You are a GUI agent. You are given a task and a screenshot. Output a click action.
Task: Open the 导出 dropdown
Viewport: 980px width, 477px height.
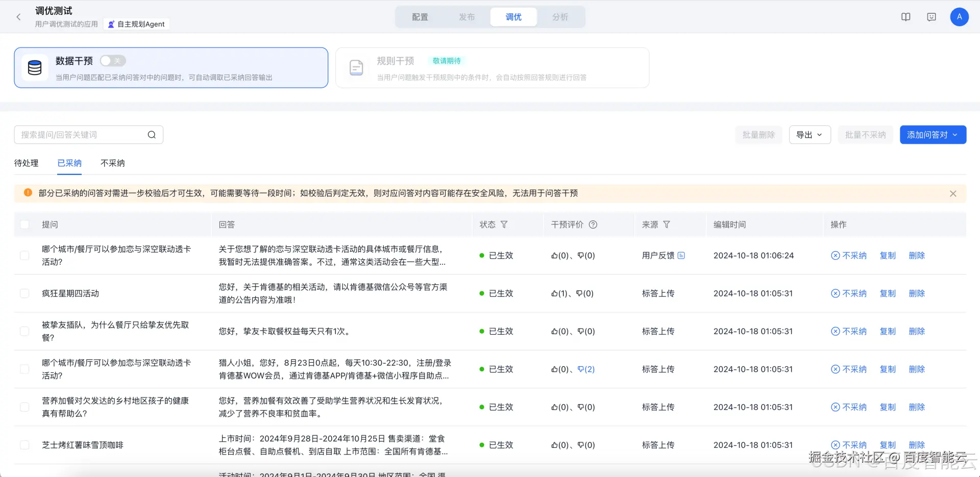810,135
